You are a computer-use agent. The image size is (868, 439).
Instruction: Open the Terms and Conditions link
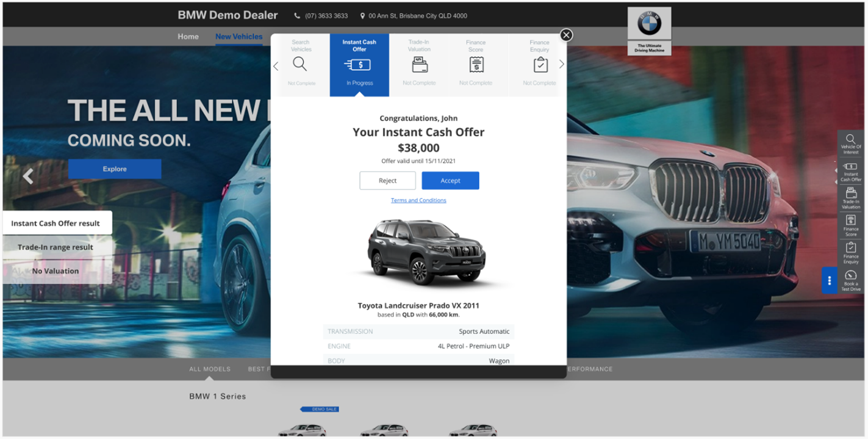pyautogui.click(x=418, y=200)
